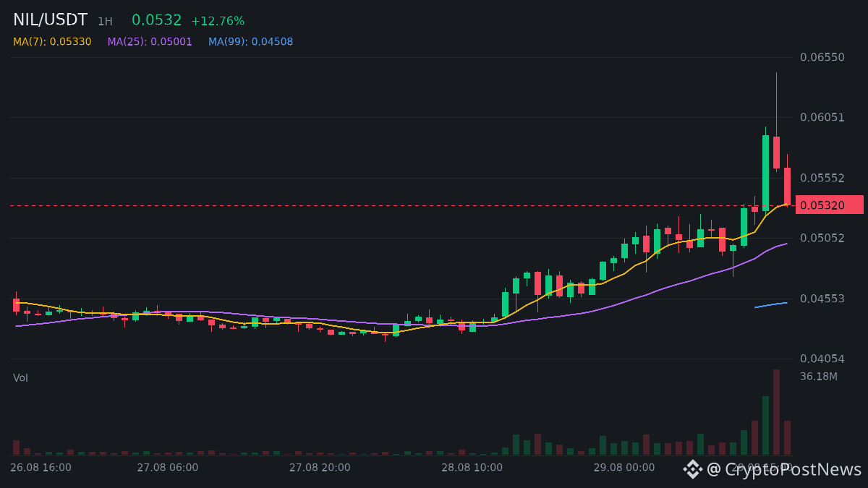Click the 26.08 16:00 time label
This screenshot has width=868, height=488.
(41, 468)
